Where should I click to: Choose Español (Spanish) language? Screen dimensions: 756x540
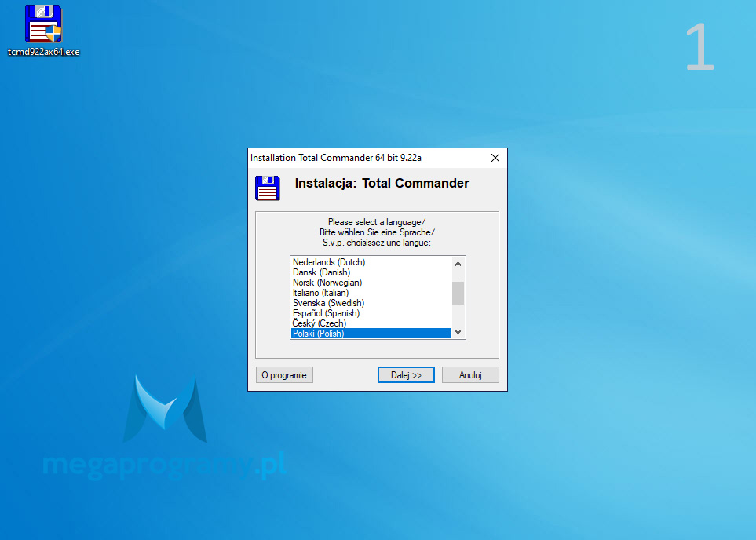coord(371,313)
